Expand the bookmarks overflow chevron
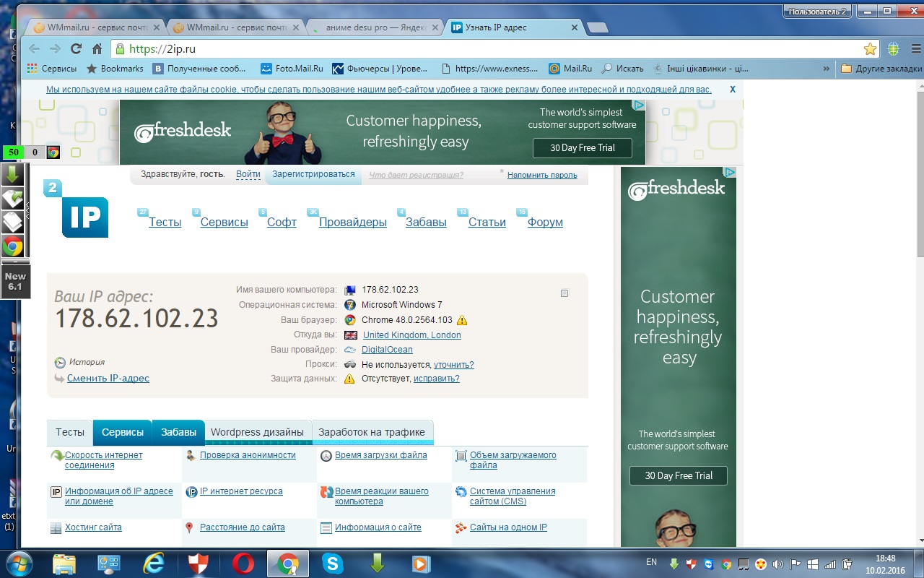This screenshot has height=578, width=924. point(826,69)
